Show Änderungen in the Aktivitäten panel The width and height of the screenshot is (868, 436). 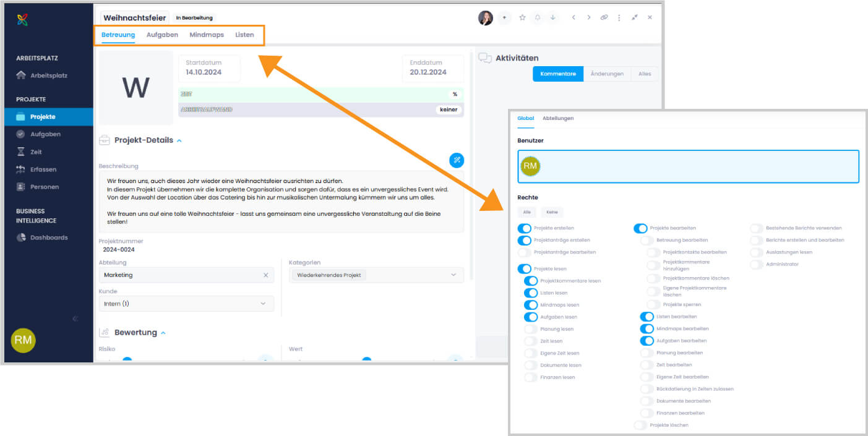(x=607, y=74)
